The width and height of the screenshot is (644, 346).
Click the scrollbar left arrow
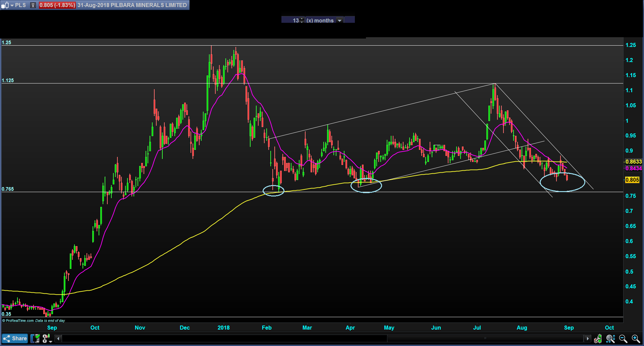pyautogui.click(x=58, y=339)
